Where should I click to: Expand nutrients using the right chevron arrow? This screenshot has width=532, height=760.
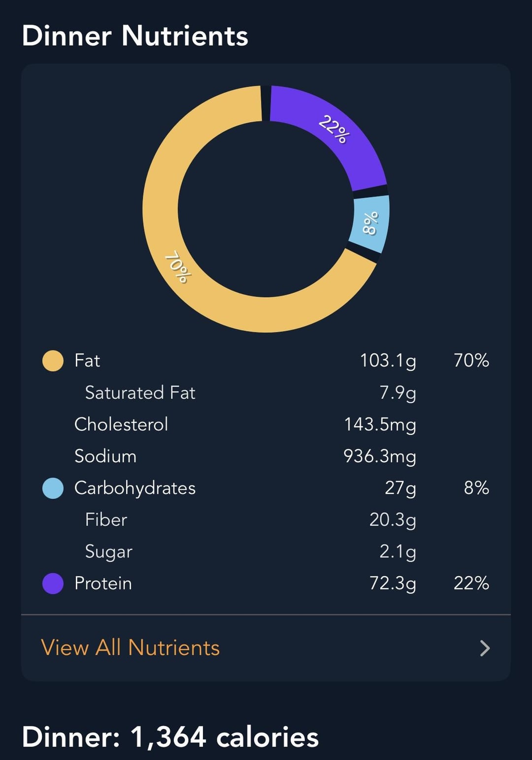coord(485,648)
